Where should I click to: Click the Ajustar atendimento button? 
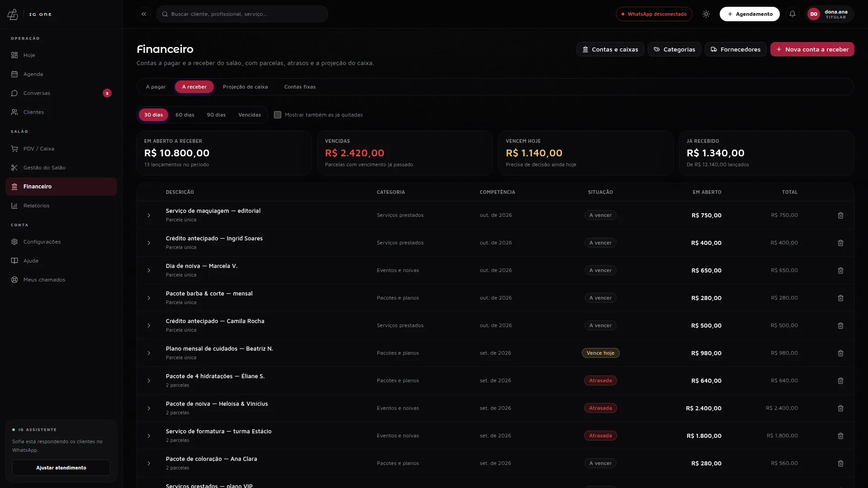click(61, 468)
